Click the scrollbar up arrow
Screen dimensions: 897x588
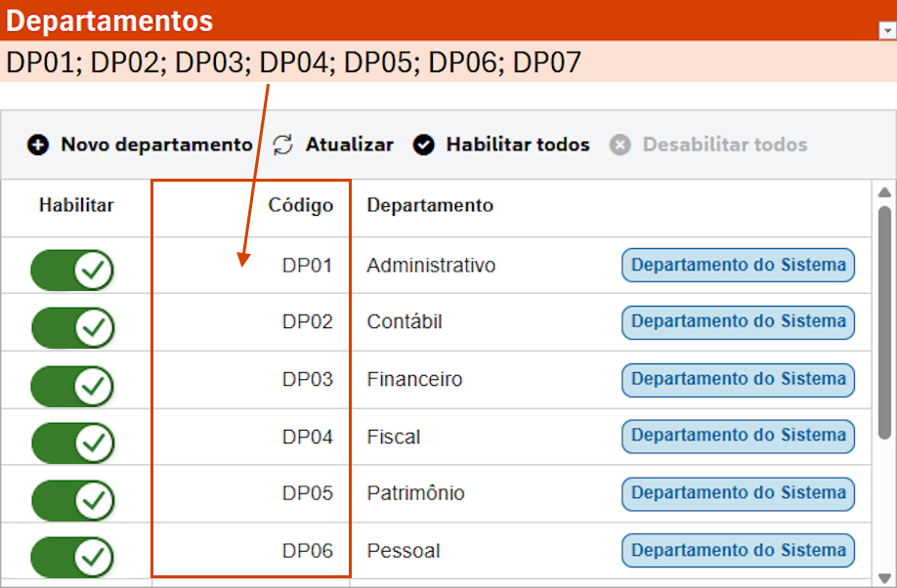click(884, 192)
